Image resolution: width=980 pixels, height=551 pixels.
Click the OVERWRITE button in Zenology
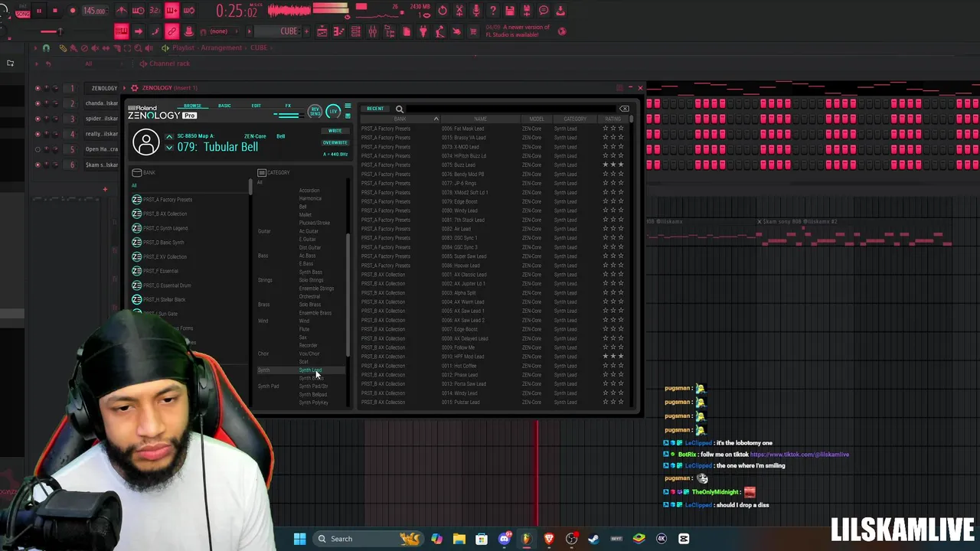pos(335,142)
